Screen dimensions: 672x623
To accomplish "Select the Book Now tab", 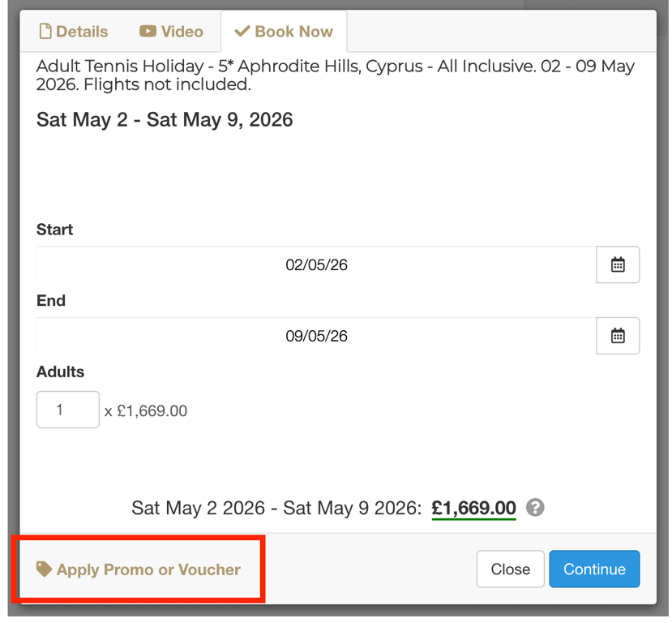I will click(284, 32).
